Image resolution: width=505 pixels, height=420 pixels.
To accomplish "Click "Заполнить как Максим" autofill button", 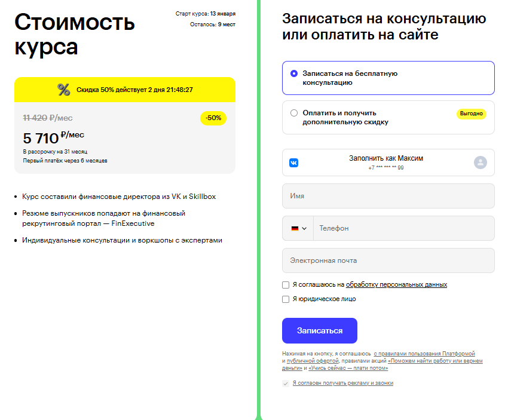I will [386, 163].
